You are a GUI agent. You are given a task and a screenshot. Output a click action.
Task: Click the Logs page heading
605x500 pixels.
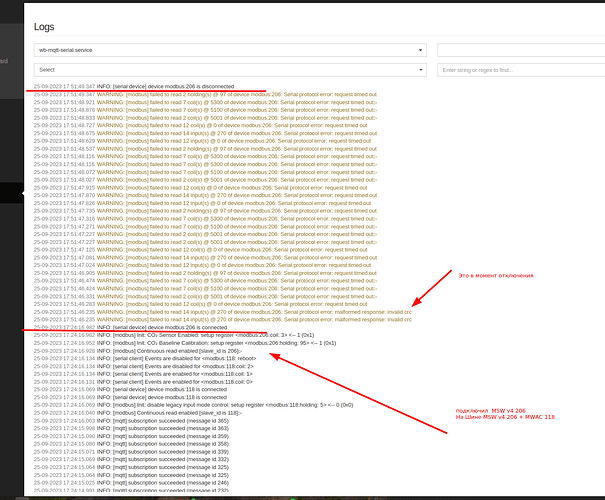pos(44,27)
